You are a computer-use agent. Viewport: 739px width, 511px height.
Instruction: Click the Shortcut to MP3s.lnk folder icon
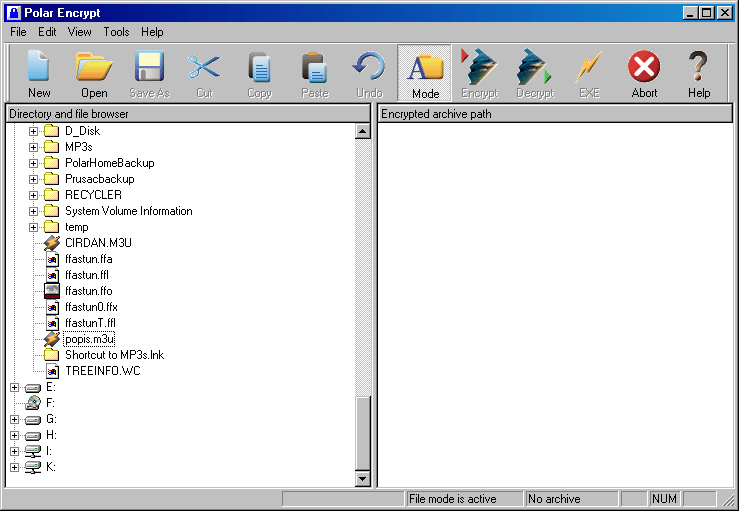51,355
